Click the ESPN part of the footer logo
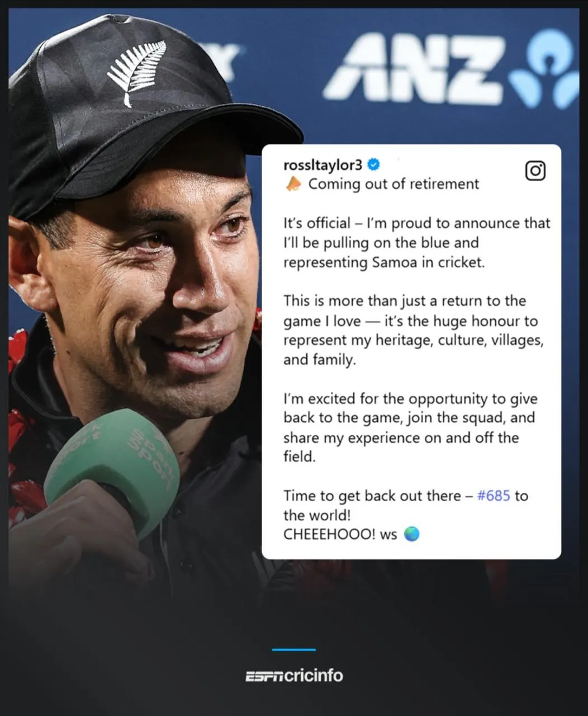The width and height of the screenshot is (588, 716). [x=264, y=676]
